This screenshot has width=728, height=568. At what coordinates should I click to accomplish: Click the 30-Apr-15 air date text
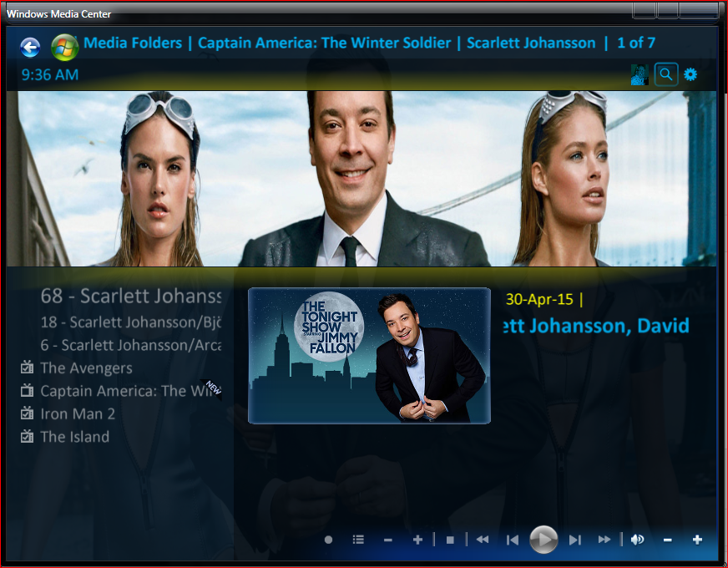point(539,299)
